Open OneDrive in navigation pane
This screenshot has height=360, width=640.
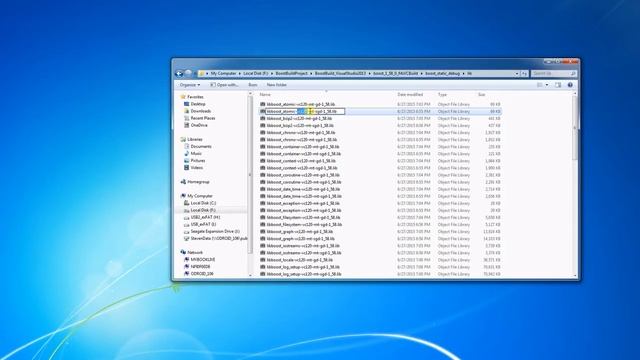(196, 125)
